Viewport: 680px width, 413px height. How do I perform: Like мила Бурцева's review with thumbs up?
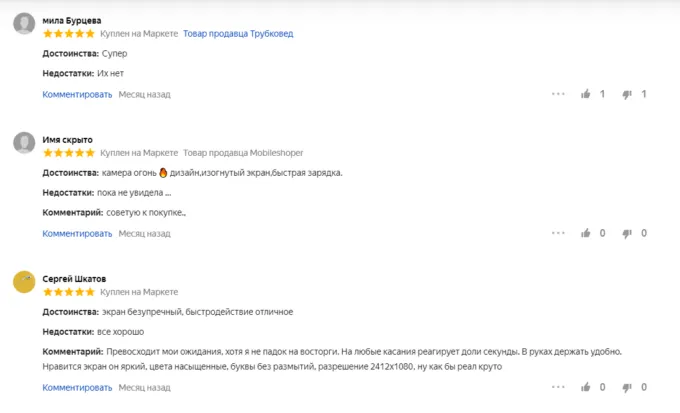(586, 94)
